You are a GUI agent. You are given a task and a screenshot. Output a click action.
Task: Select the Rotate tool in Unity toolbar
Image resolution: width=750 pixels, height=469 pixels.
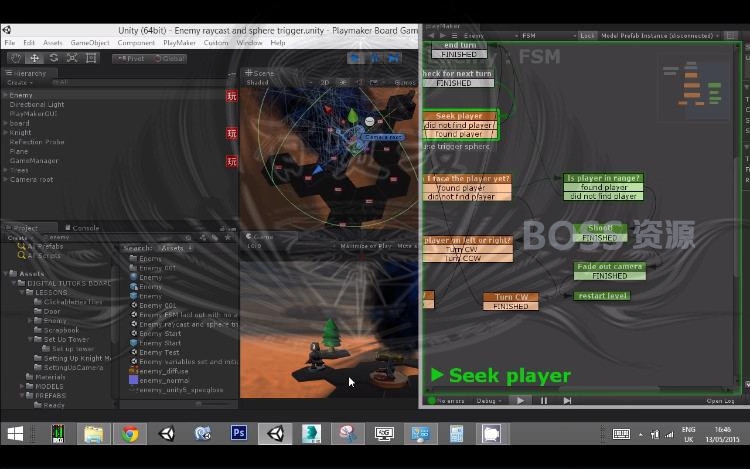point(54,58)
